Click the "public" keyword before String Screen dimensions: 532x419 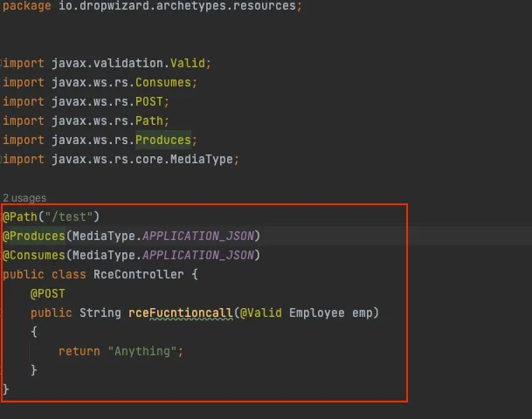(52, 313)
